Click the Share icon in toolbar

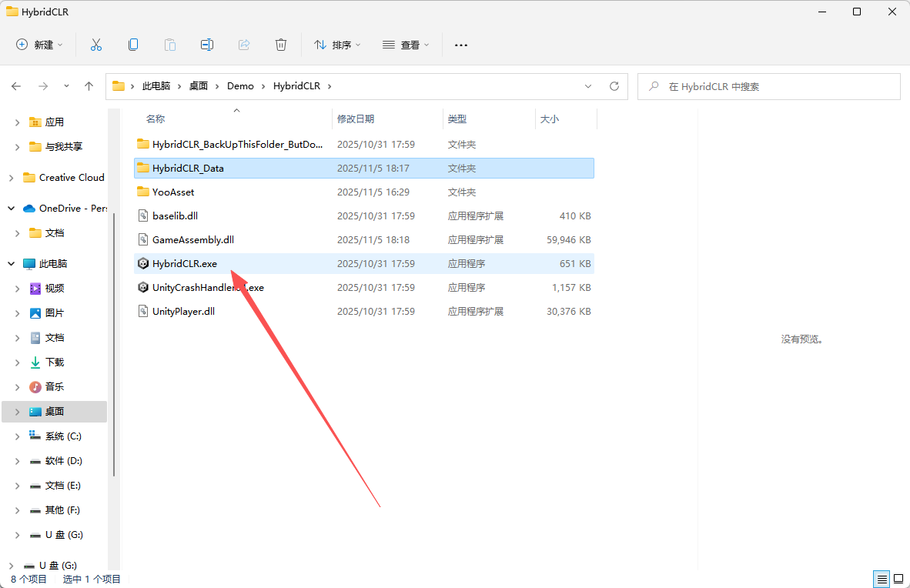tap(244, 45)
